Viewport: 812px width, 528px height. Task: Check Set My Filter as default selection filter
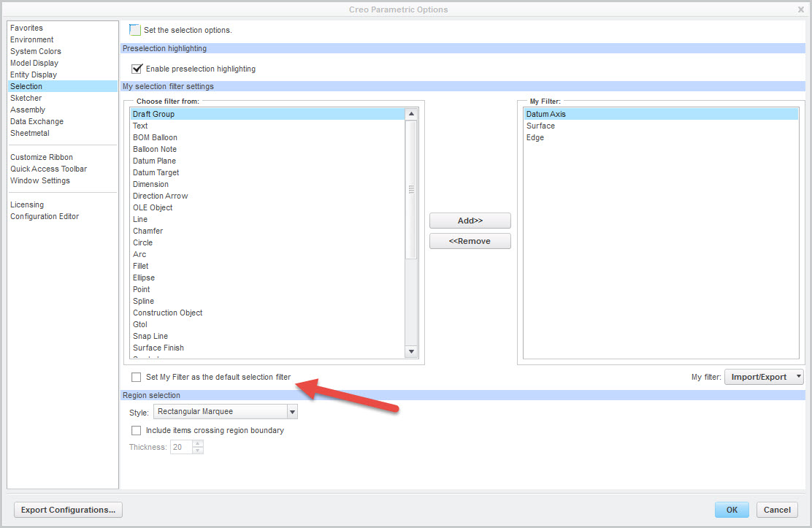137,378
